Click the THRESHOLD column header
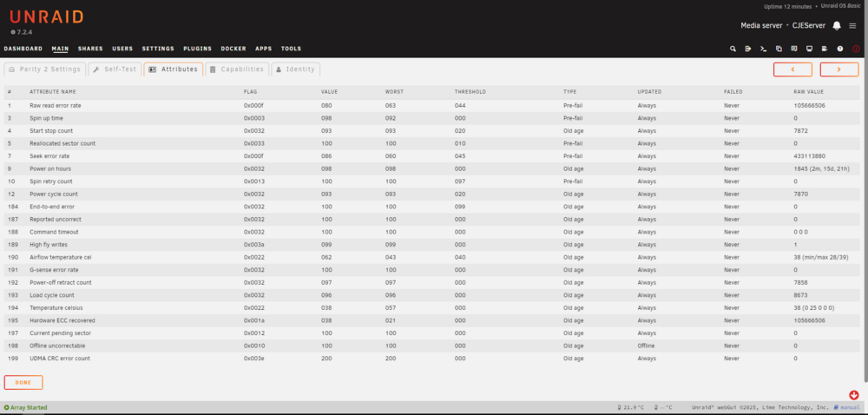 tap(470, 92)
